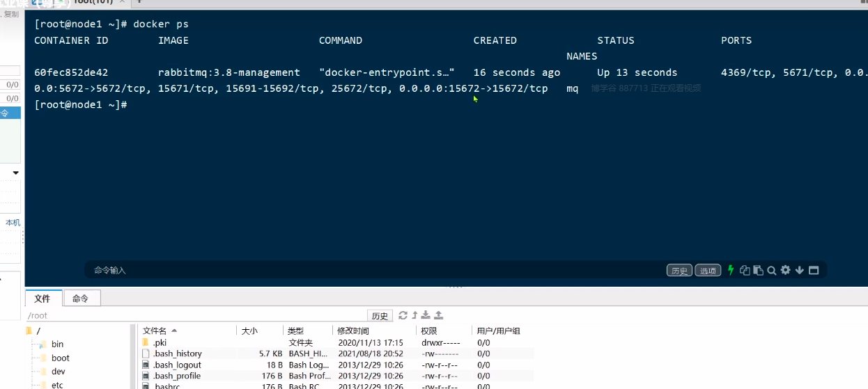Screen dimensions: 868x389
Task: Click the 选项 options button
Action: (x=708, y=271)
